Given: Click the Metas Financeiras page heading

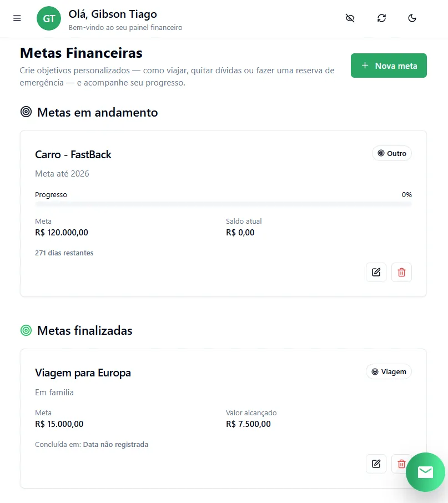Looking at the screenshot, I should (81, 53).
